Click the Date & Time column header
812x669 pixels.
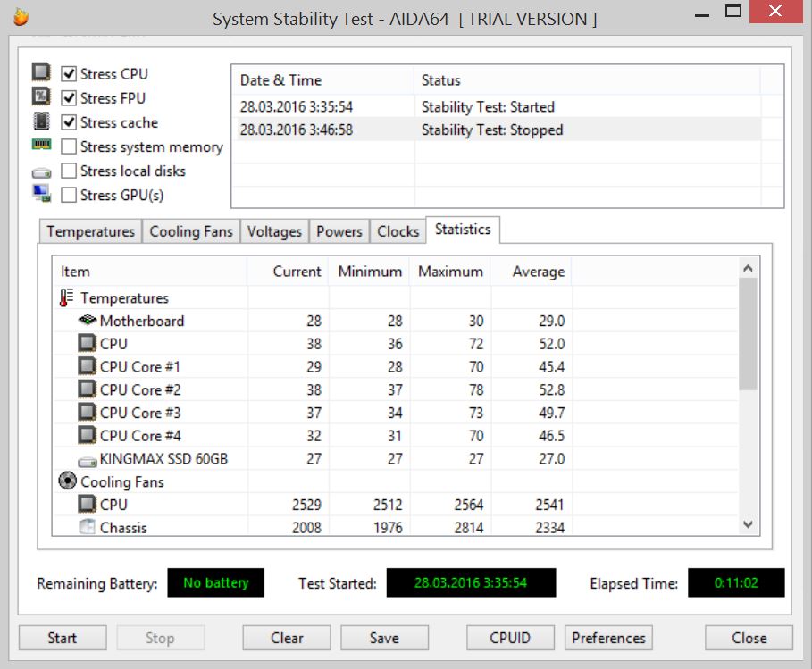click(x=323, y=80)
